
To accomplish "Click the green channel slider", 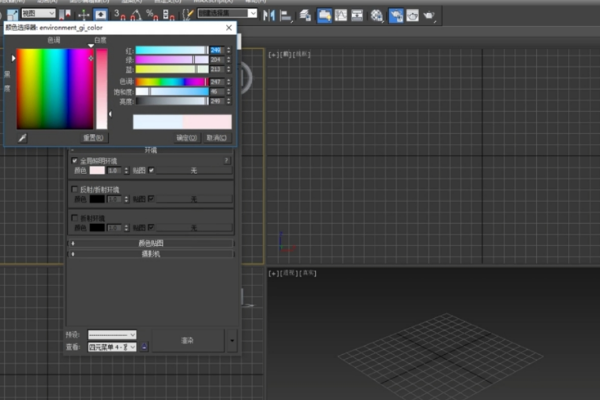I will tap(172, 60).
